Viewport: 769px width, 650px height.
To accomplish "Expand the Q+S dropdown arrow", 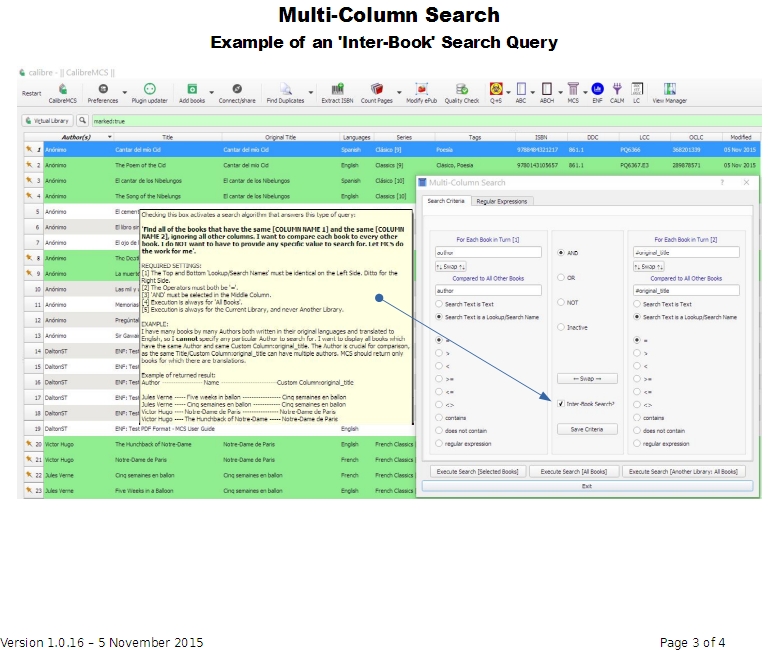I will point(509,92).
